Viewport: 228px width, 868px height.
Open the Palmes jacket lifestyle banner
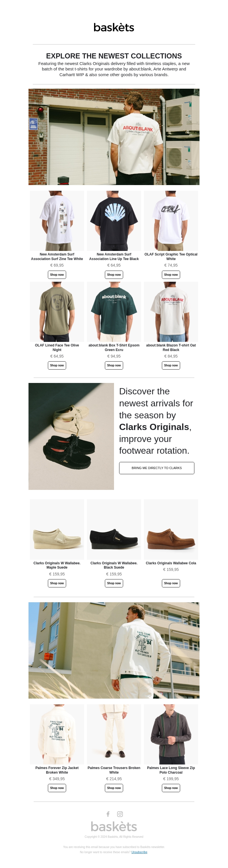click(114, 650)
